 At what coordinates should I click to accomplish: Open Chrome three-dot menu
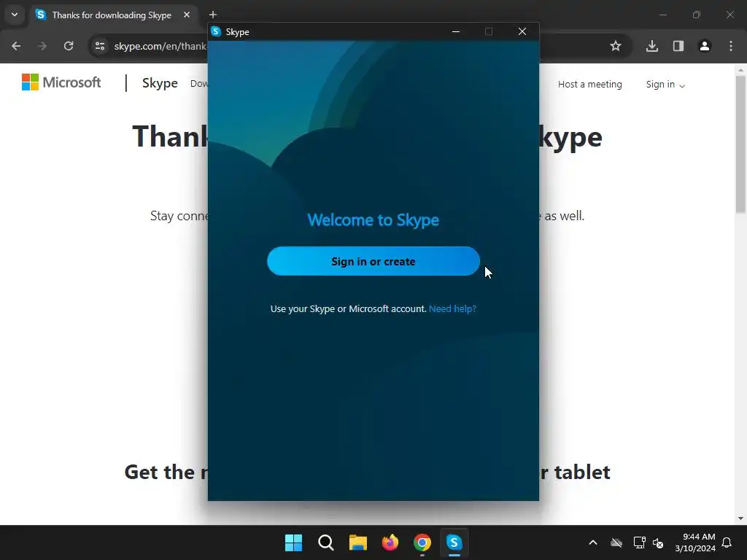click(731, 46)
